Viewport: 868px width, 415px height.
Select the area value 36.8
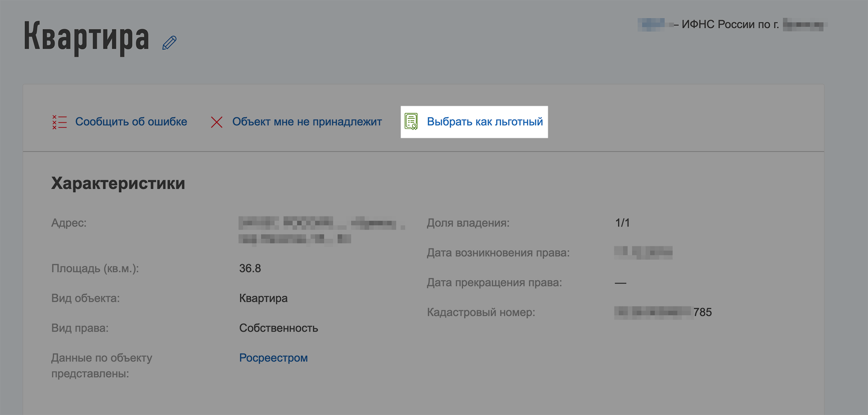[250, 268]
